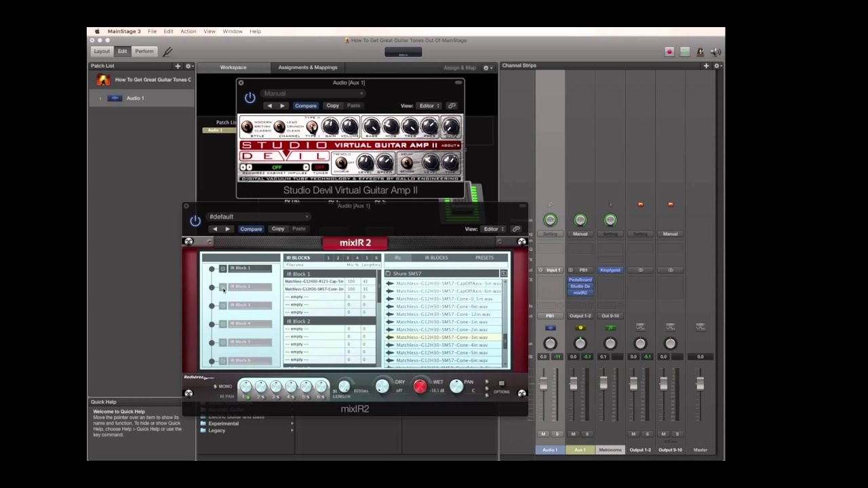Adjust the Aux 1 pan knob
This screenshot has height=488, width=868.
point(580,344)
